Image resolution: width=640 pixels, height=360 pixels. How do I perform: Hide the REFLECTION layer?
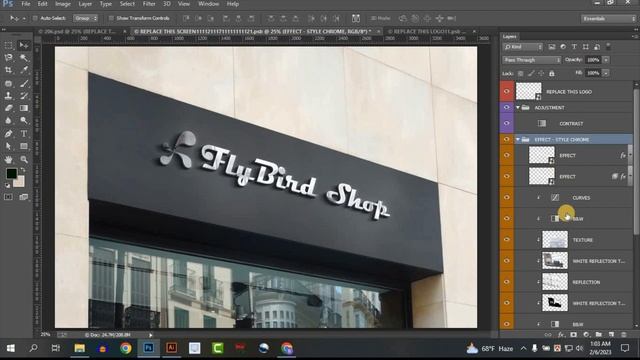pyautogui.click(x=507, y=282)
